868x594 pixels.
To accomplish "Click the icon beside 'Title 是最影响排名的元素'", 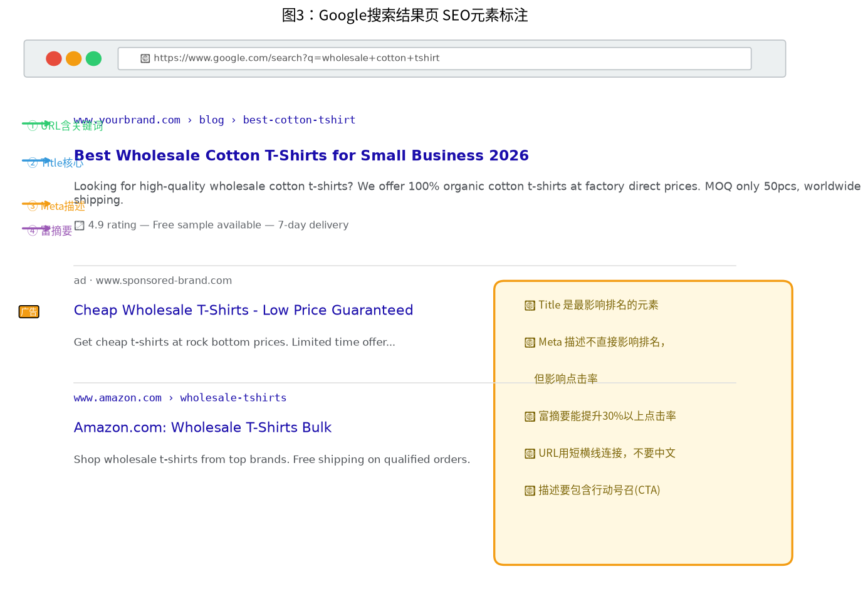I will [530, 306].
